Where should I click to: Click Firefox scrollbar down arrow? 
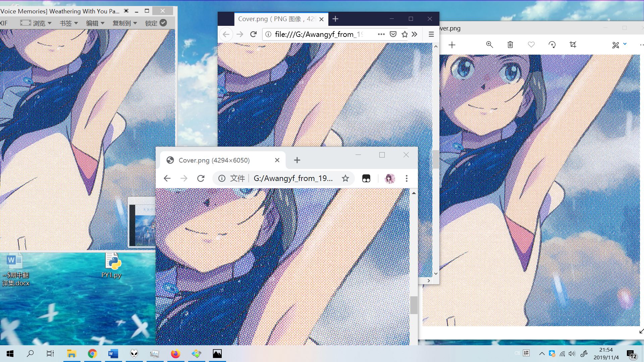click(x=436, y=274)
